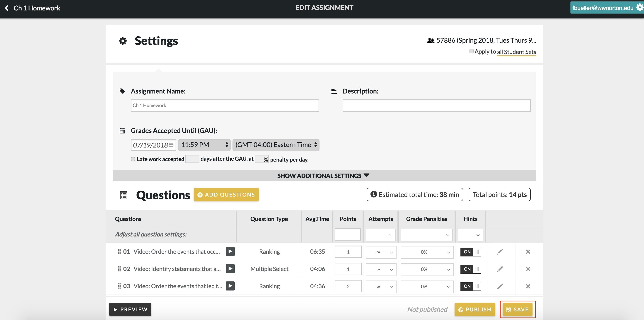Open the all Student Sets link

[x=516, y=52]
